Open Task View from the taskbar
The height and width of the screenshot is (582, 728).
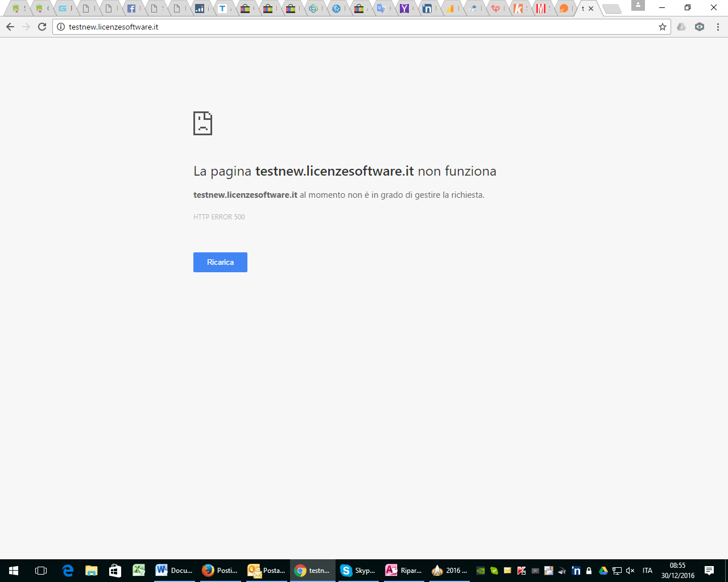(41, 571)
